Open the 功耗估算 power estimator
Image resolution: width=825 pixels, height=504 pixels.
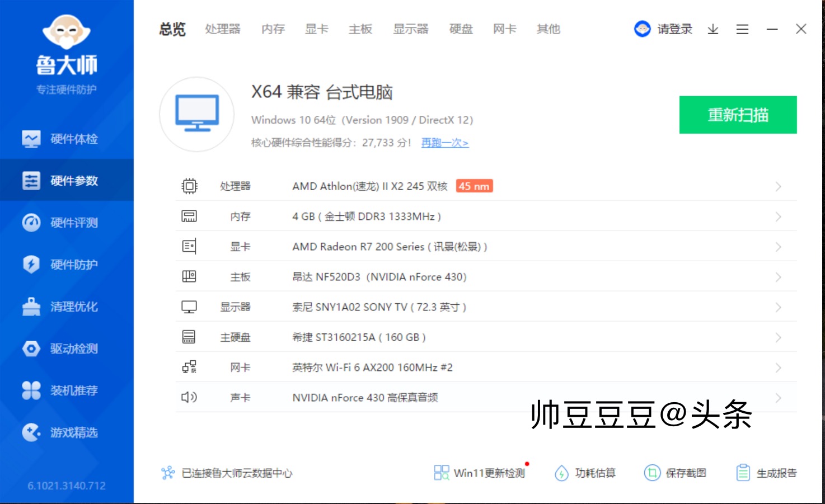point(585,473)
